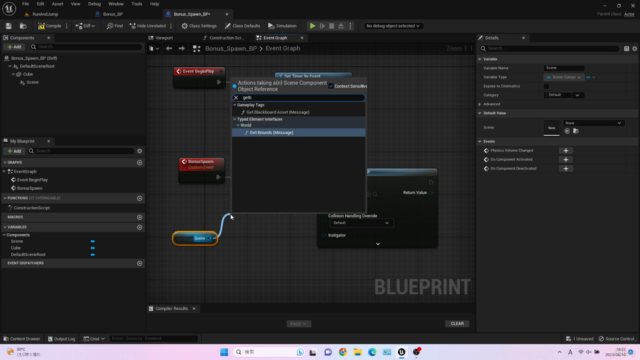This screenshot has height=360, width=640.
Task: Toggle Hide Unrelated
Action: tap(148, 26)
